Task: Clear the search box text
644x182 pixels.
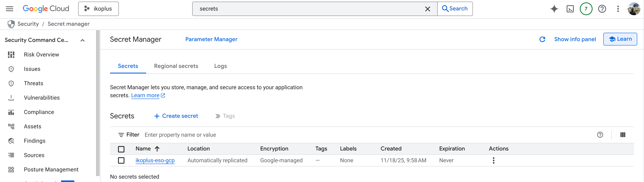Action: click(427, 9)
